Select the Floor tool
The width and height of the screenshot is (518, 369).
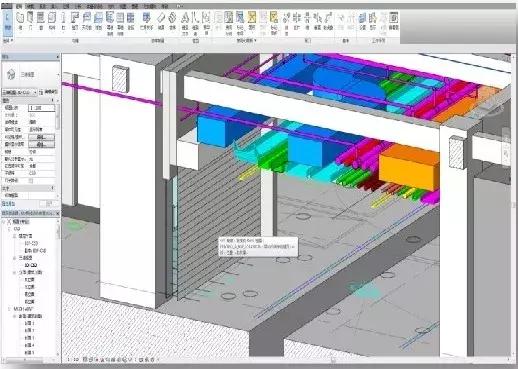[98, 21]
